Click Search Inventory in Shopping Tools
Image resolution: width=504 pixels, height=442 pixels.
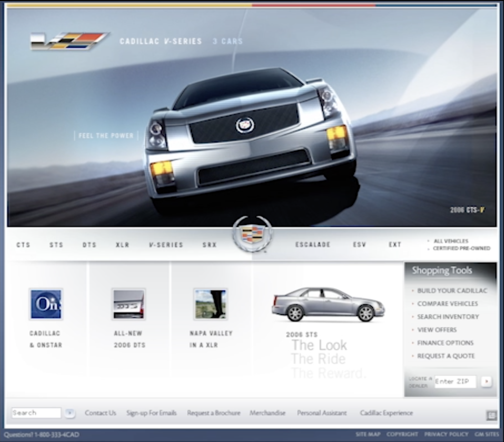pos(448,316)
